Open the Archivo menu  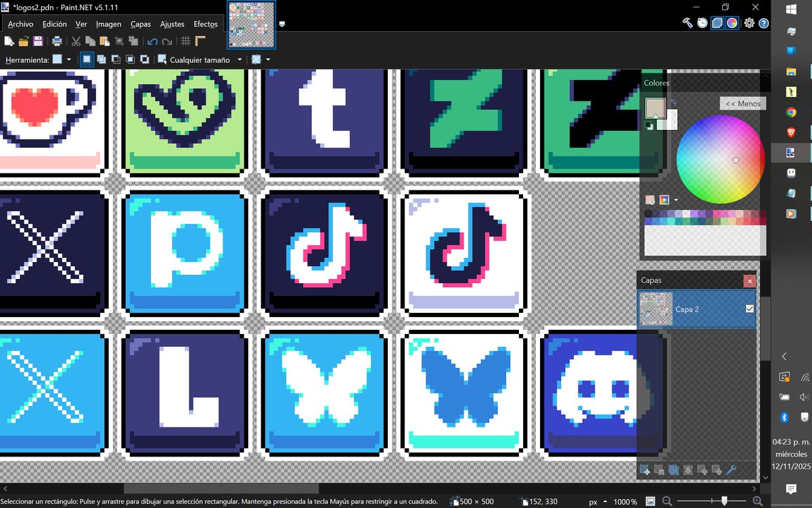click(x=20, y=24)
